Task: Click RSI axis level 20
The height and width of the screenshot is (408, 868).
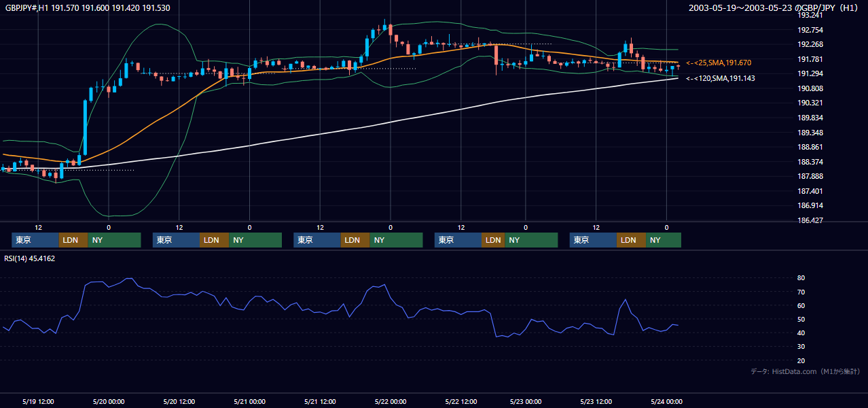Action: (x=801, y=360)
